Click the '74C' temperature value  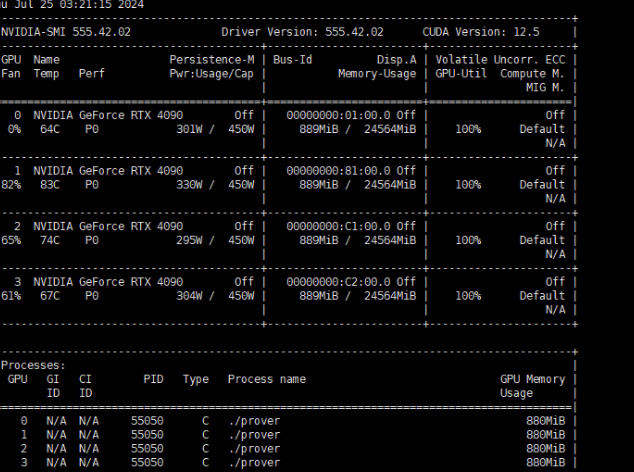click(50, 240)
